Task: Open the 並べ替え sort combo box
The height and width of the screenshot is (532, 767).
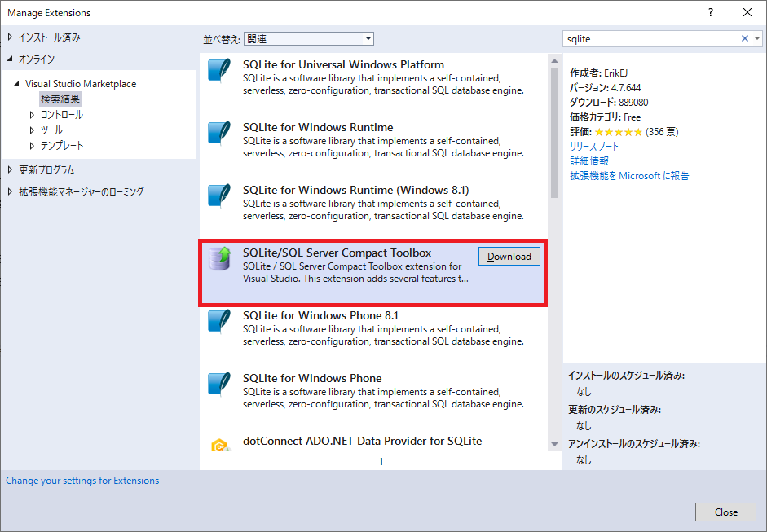Action: pyautogui.click(x=309, y=38)
